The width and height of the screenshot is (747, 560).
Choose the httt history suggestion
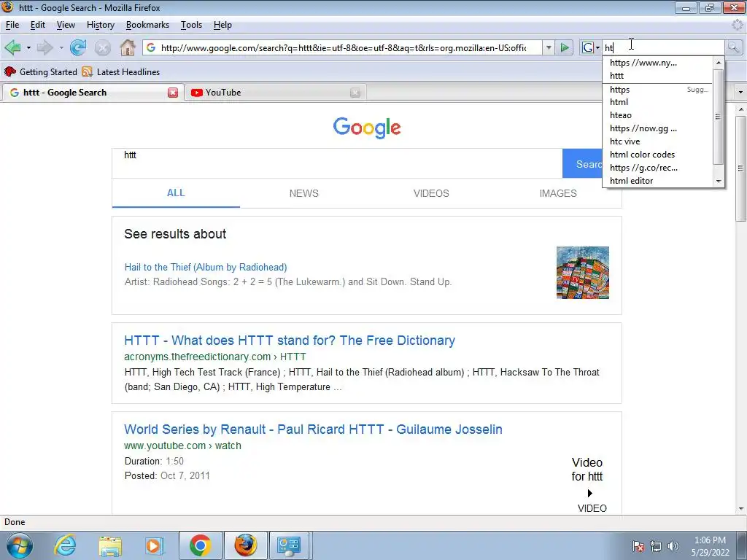657,76
